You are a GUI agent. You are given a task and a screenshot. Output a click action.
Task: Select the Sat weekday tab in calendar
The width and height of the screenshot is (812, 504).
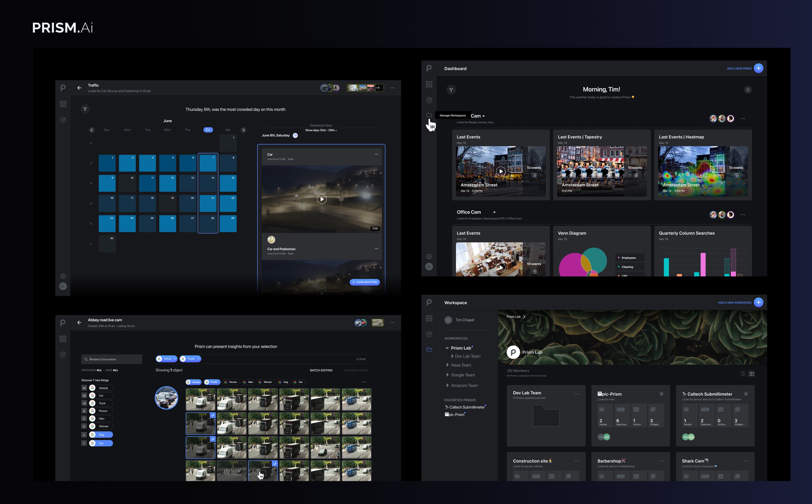point(228,130)
